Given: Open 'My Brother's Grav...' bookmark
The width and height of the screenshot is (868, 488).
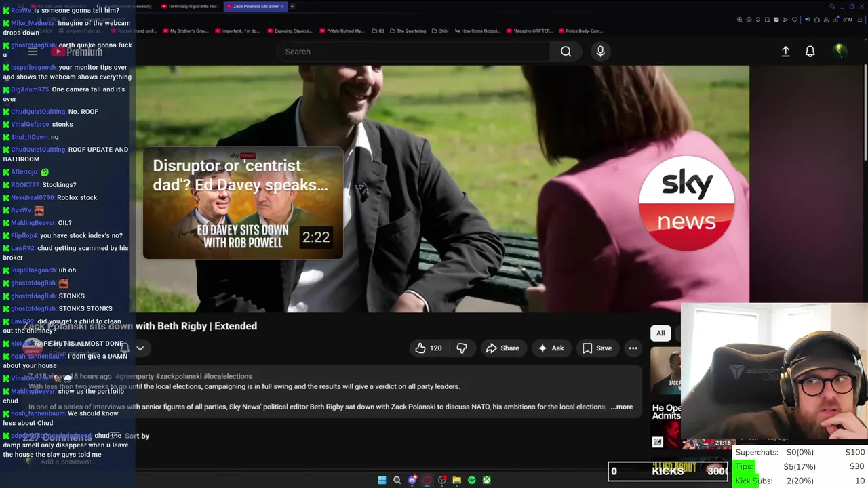Looking at the screenshot, I should tap(186, 30).
